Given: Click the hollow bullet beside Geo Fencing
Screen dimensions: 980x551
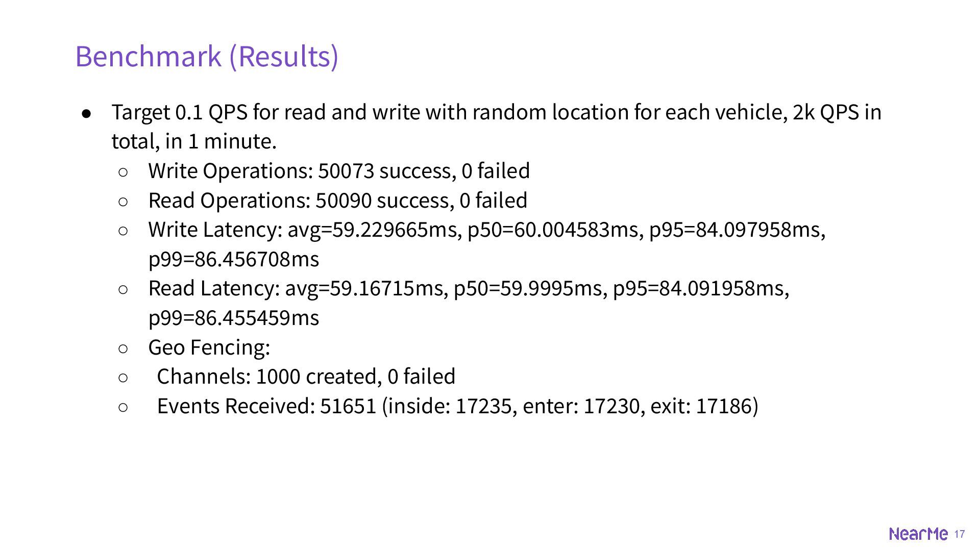Looking at the screenshot, I should tap(123, 348).
